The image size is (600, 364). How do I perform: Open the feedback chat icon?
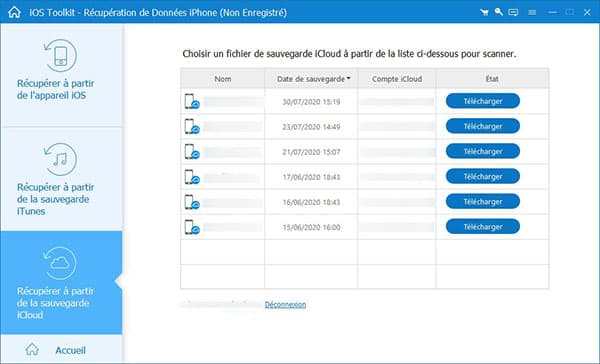tap(513, 12)
